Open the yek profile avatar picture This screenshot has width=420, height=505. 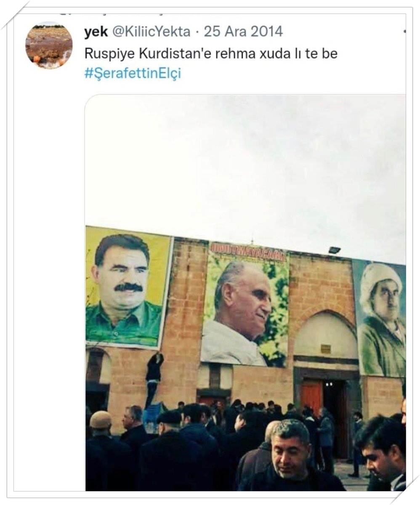point(49,45)
